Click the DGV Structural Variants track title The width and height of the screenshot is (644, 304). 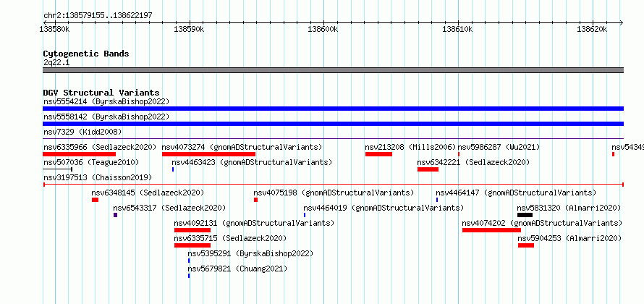click(101, 93)
